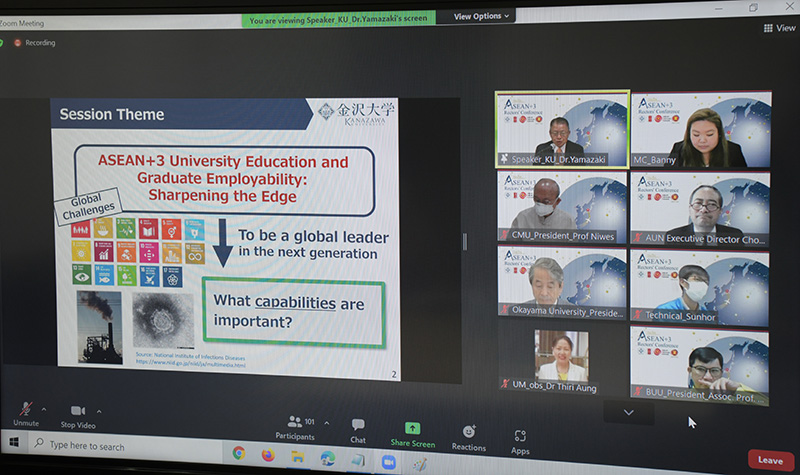The image size is (800, 475).
Task: Click the green Share Screen icon
Action: (x=412, y=429)
